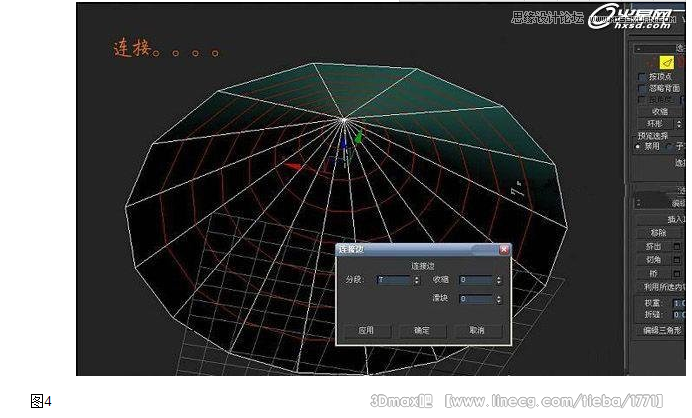
Task: Enable the 按顶点 checkbox
Action: (642, 77)
